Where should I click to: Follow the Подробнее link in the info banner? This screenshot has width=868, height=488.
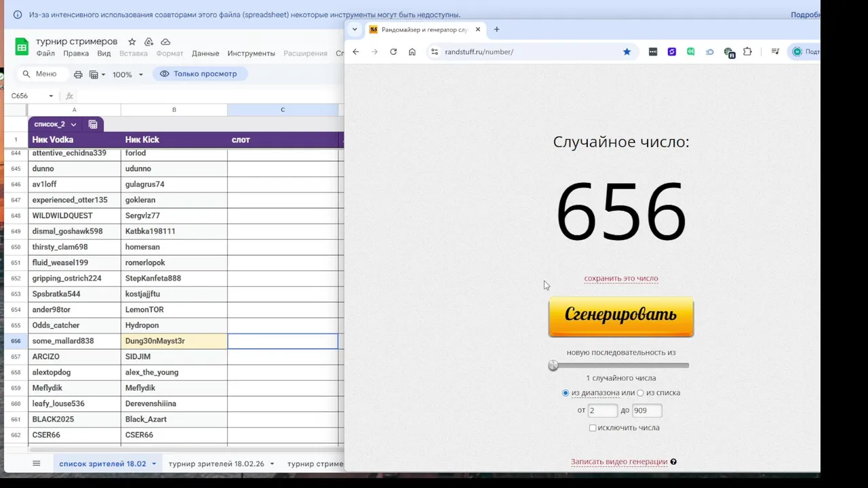805,15
